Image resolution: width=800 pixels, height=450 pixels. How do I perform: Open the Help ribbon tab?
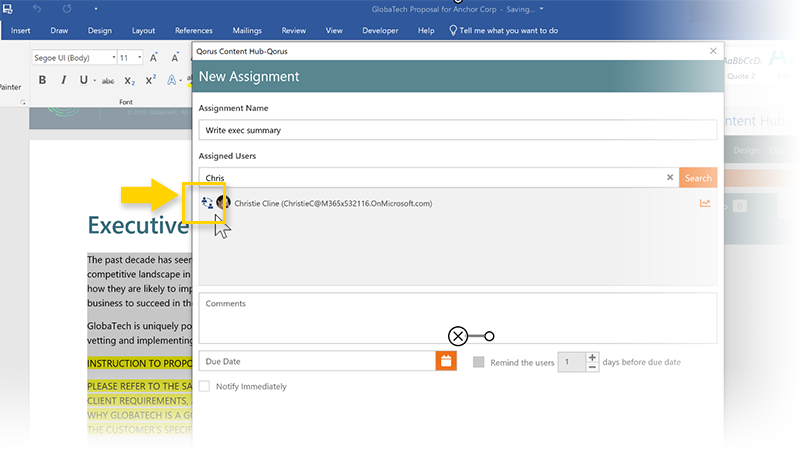click(x=426, y=31)
